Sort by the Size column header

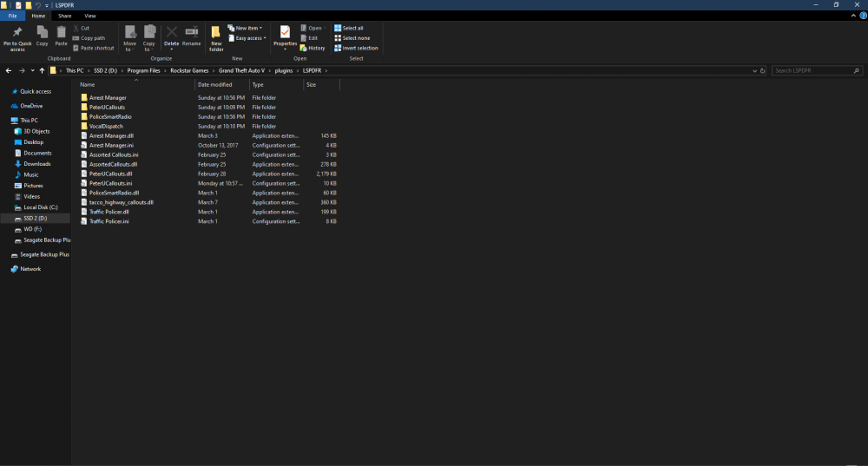(x=321, y=85)
